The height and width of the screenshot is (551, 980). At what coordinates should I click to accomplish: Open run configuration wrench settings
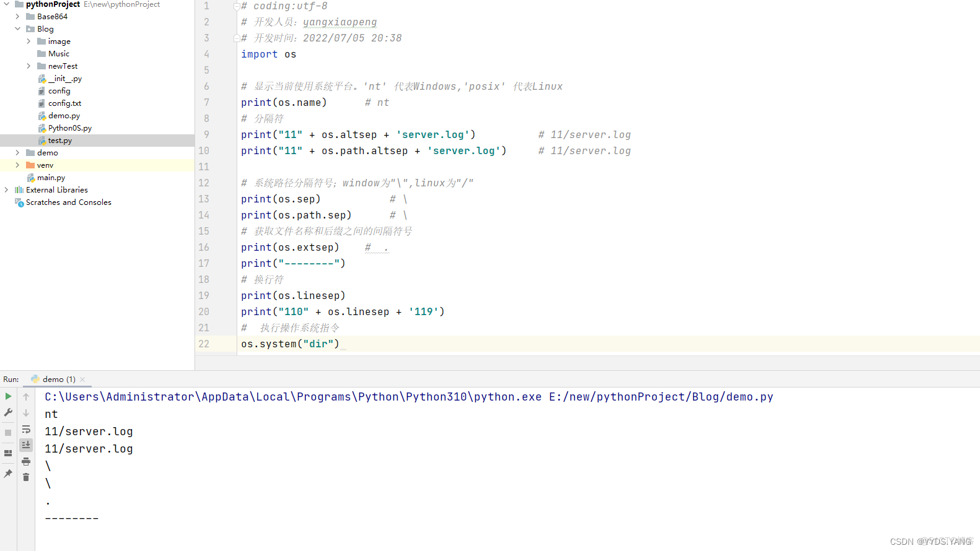tap(8, 412)
